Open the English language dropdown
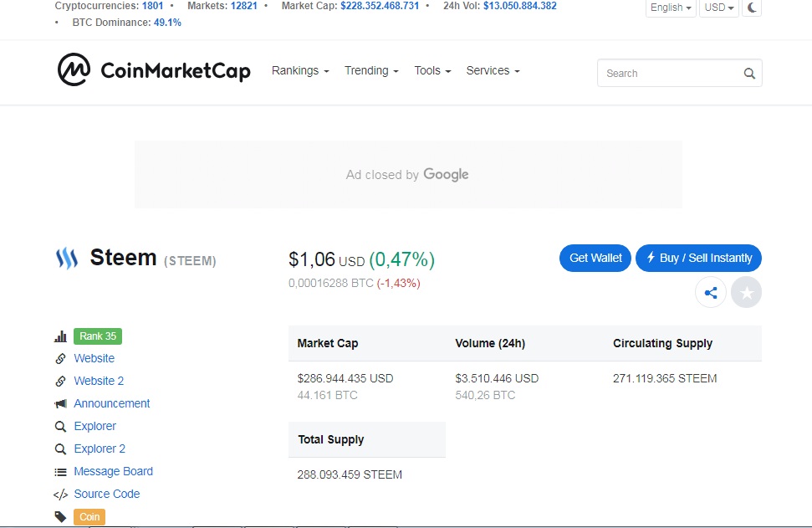 point(671,8)
